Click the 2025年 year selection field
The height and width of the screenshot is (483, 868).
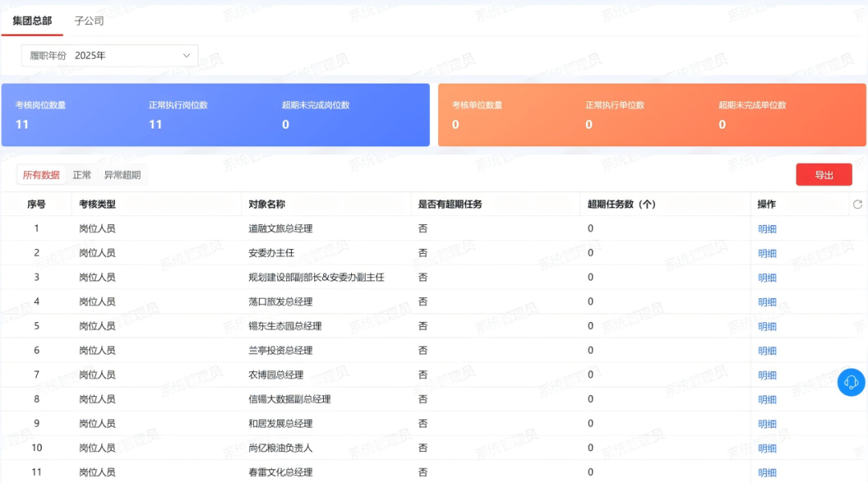click(x=121, y=55)
